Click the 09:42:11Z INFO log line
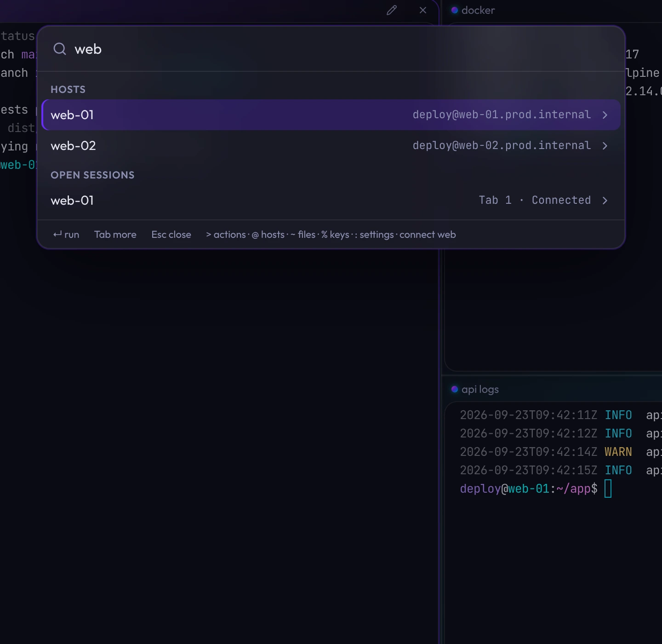Viewport: 662px width, 644px height. (561, 415)
